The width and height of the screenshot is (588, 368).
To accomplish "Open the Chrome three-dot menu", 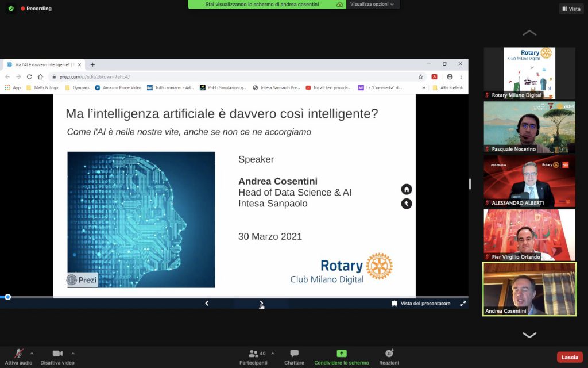I will pyautogui.click(x=461, y=76).
